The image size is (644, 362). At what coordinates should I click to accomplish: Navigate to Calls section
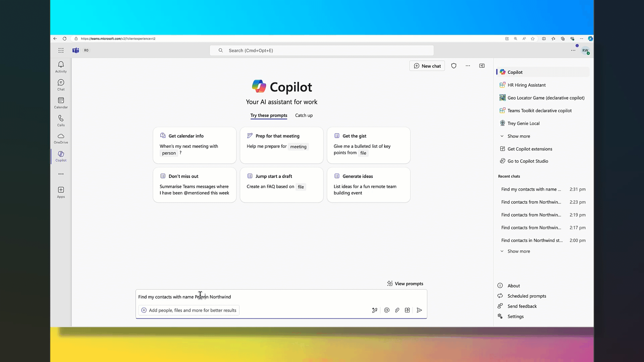(61, 120)
